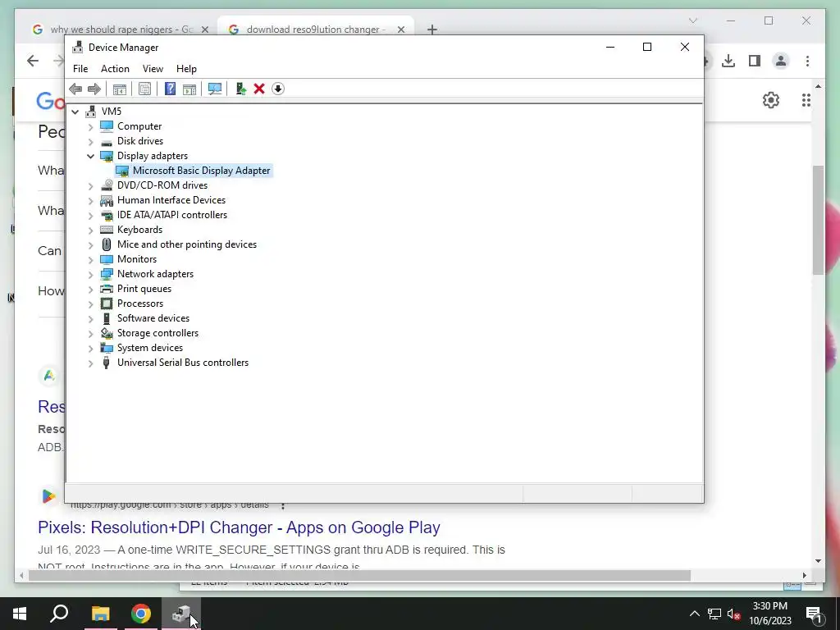Viewport: 840px width, 630px height.
Task: Open 'Pixels: Resolution+DPI Changer' Google Play link
Action: (x=239, y=527)
